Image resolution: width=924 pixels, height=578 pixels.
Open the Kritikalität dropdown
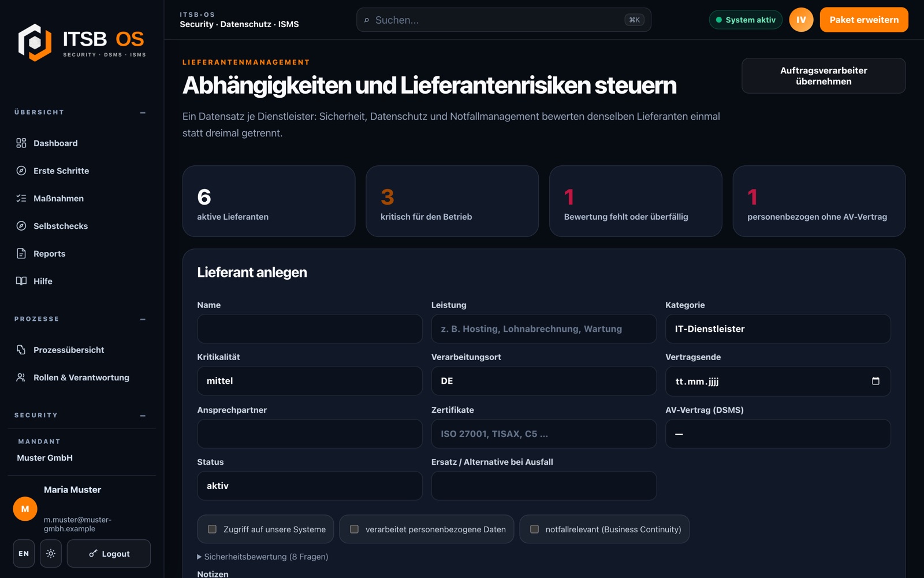310,381
